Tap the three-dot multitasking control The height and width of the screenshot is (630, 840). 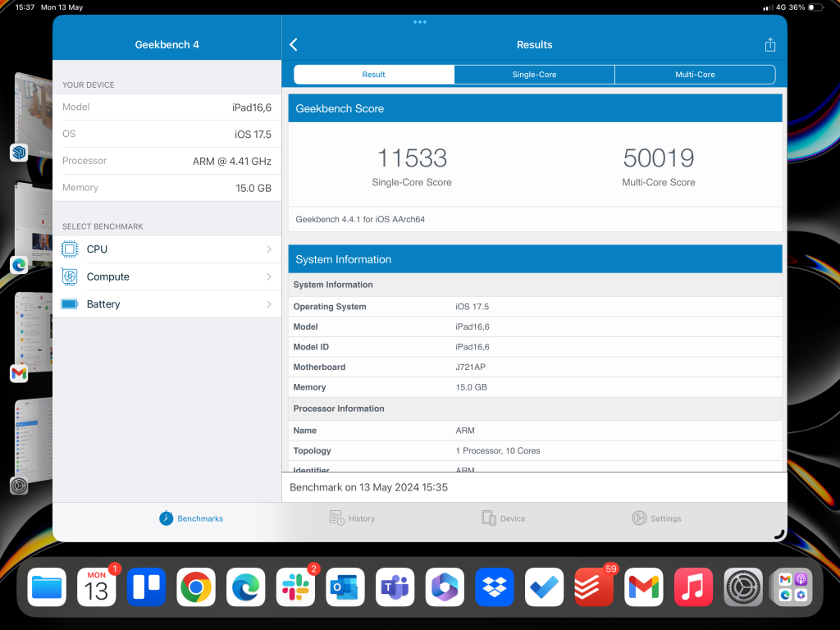[x=420, y=22]
